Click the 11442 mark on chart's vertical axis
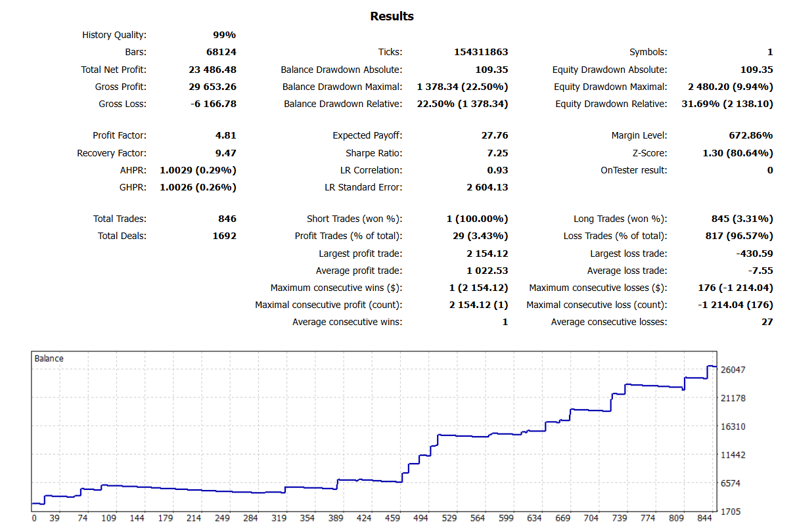 733,455
